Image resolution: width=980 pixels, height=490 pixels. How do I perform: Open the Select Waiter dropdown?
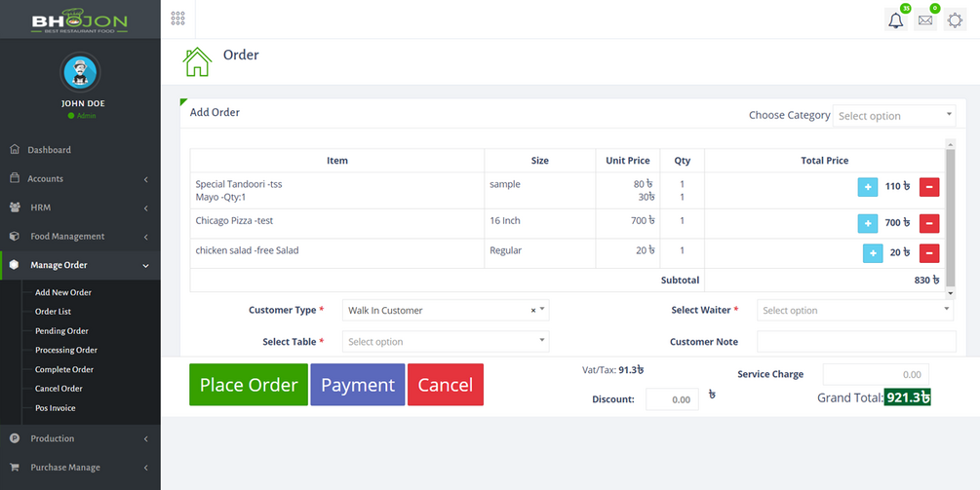[x=855, y=310]
